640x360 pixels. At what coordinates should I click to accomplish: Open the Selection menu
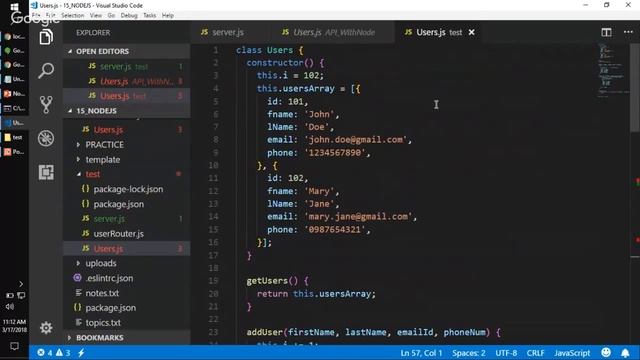[72, 16]
